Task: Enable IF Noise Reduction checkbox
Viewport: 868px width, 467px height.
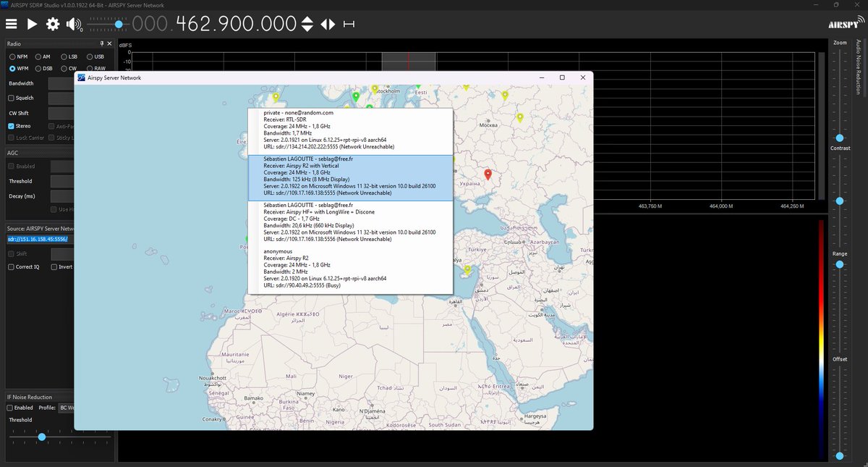Action: click(11, 408)
